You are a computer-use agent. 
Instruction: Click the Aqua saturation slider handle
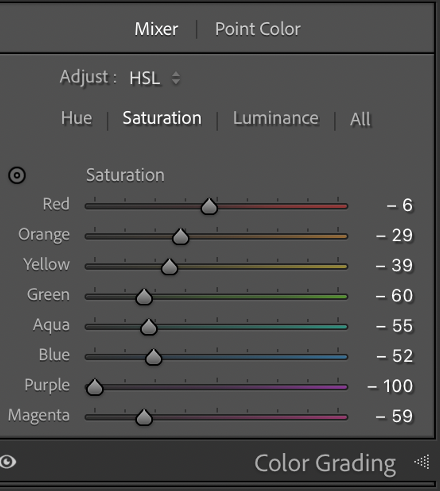[149, 327]
